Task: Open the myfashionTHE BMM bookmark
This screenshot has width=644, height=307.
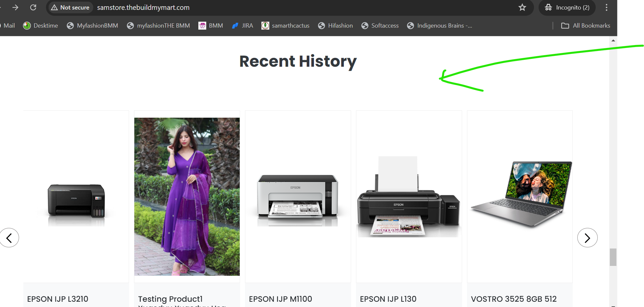Action: (158, 26)
